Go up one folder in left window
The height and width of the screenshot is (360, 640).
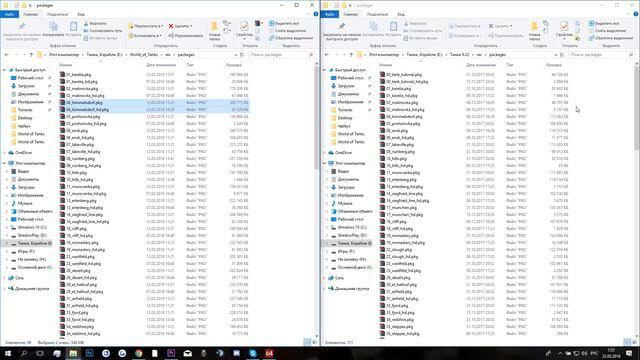click(31, 54)
